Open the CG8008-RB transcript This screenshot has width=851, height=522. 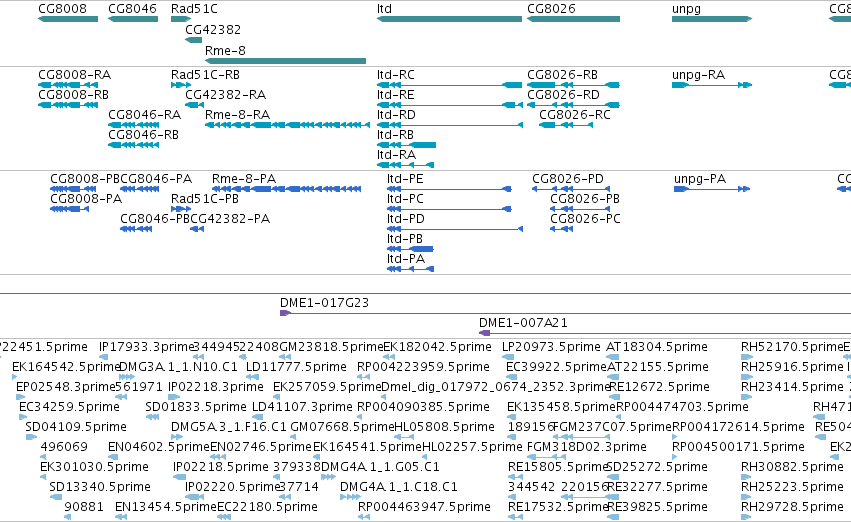pos(68,105)
